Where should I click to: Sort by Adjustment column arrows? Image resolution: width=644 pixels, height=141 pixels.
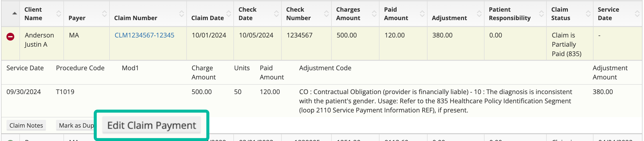point(479,14)
